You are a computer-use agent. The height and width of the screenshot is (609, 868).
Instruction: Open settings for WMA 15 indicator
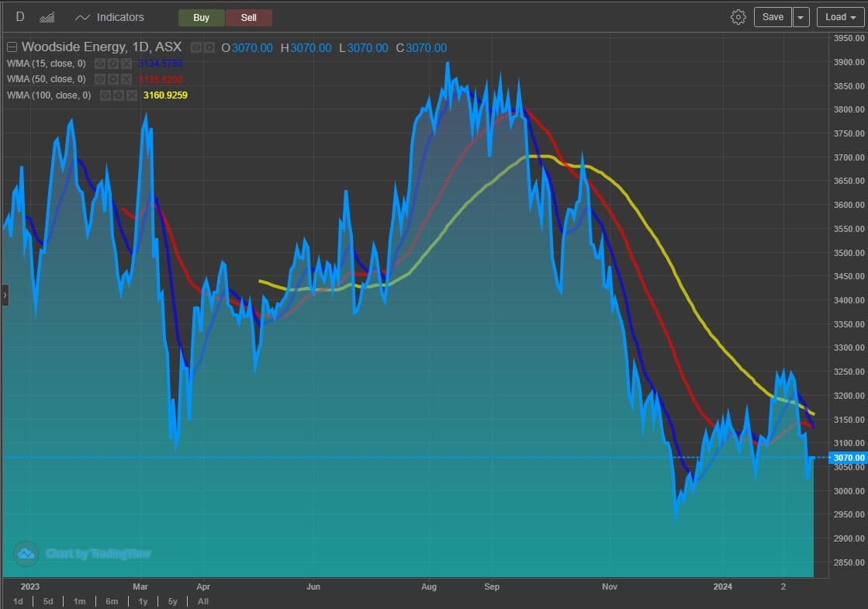coord(113,64)
